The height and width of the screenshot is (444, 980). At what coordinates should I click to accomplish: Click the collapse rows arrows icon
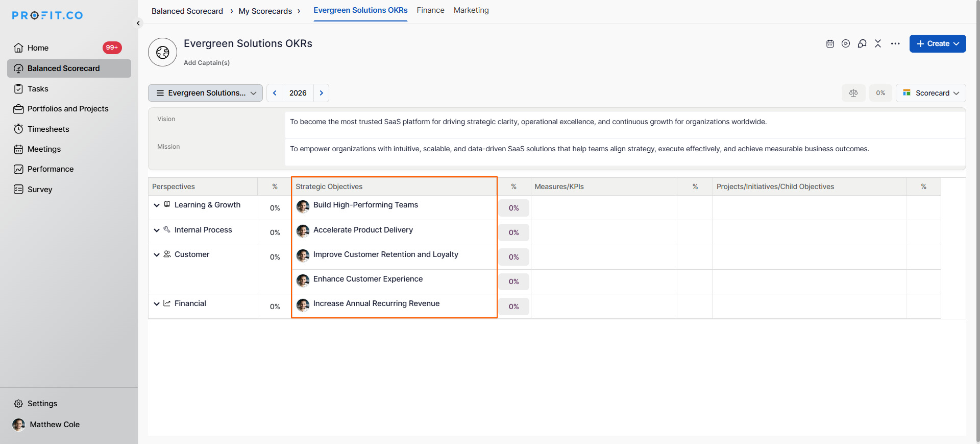click(x=878, y=44)
